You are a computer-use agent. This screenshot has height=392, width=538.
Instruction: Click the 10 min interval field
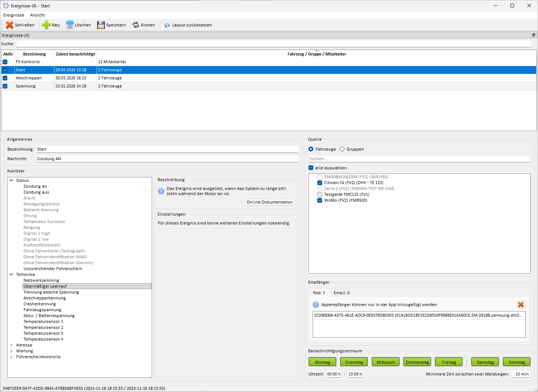[521, 374]
